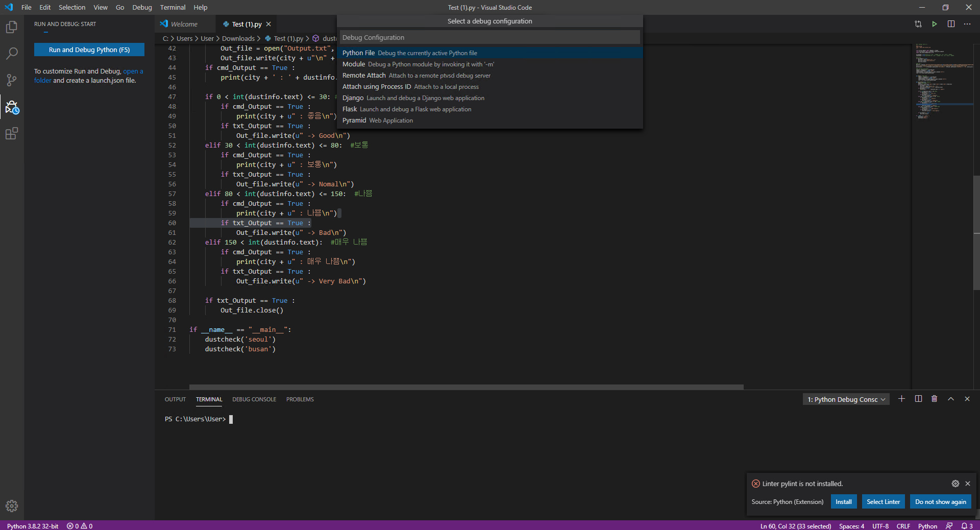Open linter notification gear settings
Image resolution: width=980 pixels, height=530 pixels.
tap(955, 484)
